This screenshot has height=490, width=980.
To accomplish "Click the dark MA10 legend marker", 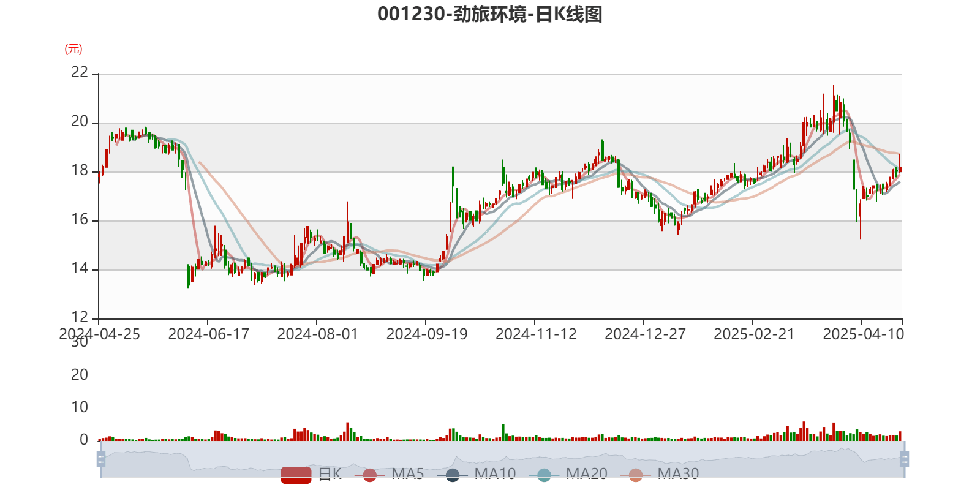I will point(453,475).
